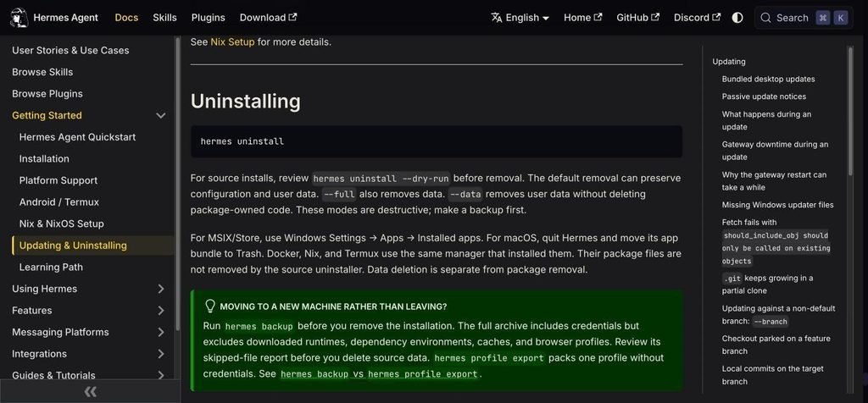Open the Skills nav item

click(x=165, y=18)
